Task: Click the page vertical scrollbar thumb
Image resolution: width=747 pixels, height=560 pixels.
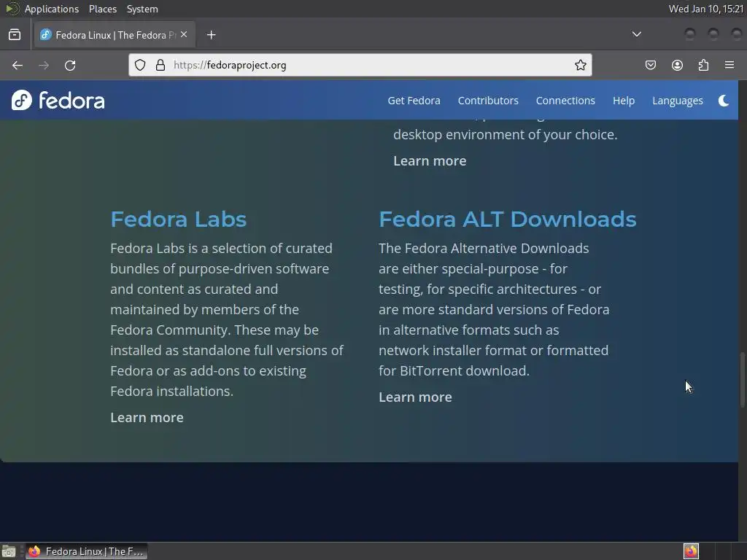Action: pos(742,379)
